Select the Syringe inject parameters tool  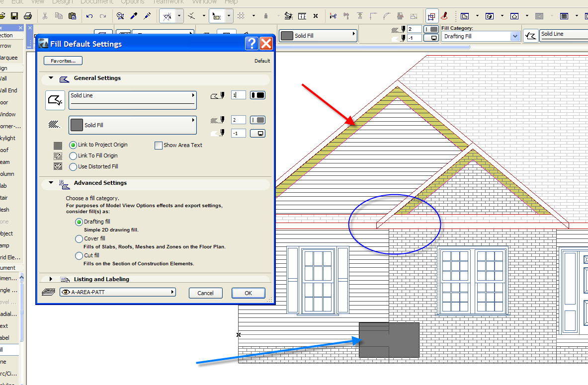click(147, 16)
